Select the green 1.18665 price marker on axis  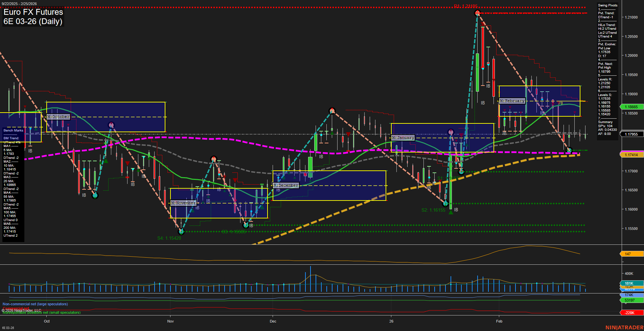632,107
